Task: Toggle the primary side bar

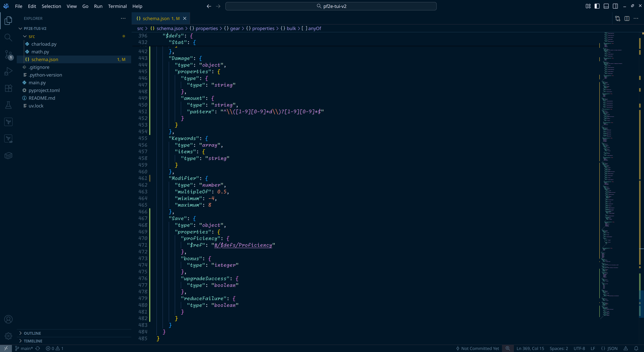Action: (x=597, y=6)
